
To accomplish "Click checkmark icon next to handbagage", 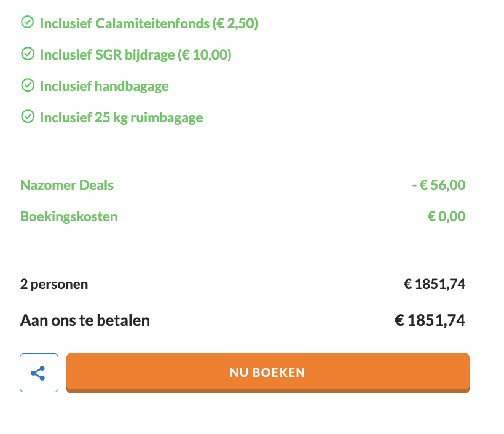I will point(27,85).
